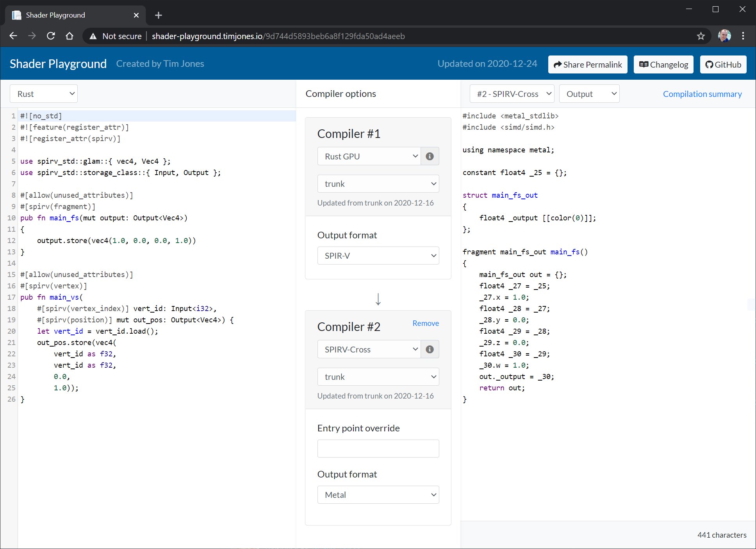The height and width of the screenshot is (549, 756).
Task: Open a new browser tab
Action: coord(158,15)
